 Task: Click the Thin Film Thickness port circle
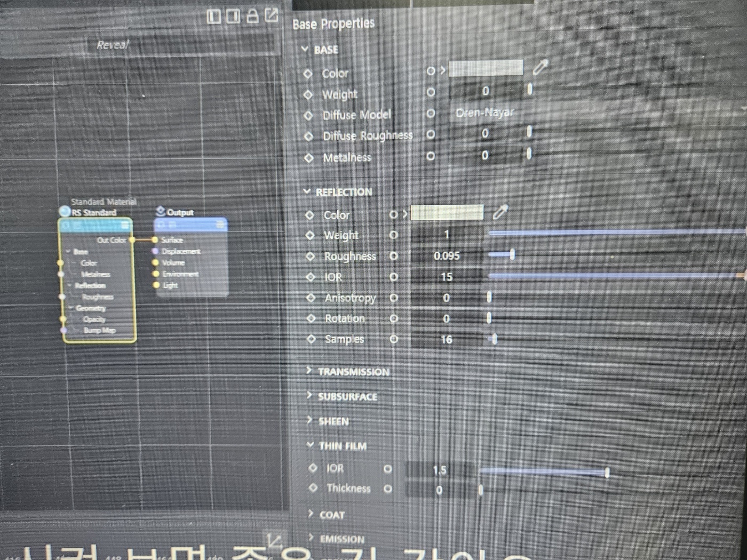point(388,489)
